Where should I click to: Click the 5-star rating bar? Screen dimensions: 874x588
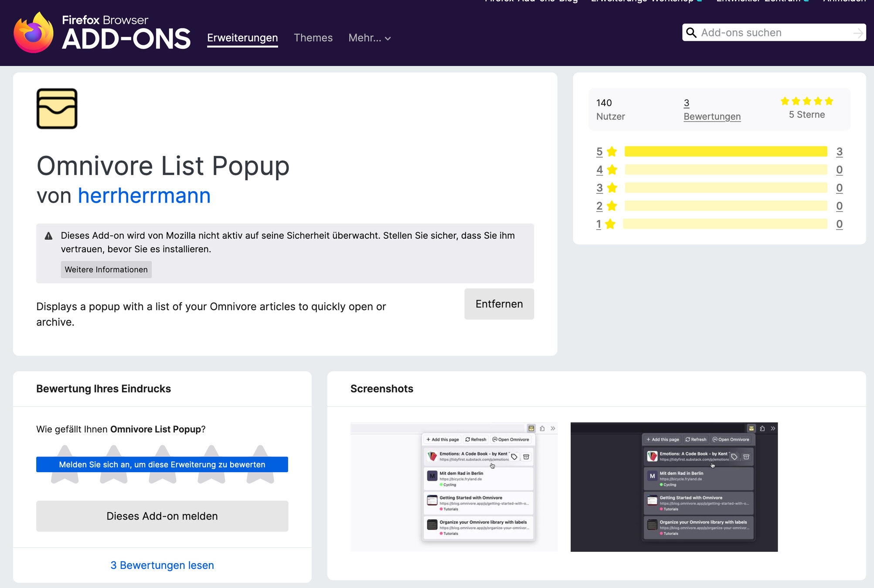point(725,152)
